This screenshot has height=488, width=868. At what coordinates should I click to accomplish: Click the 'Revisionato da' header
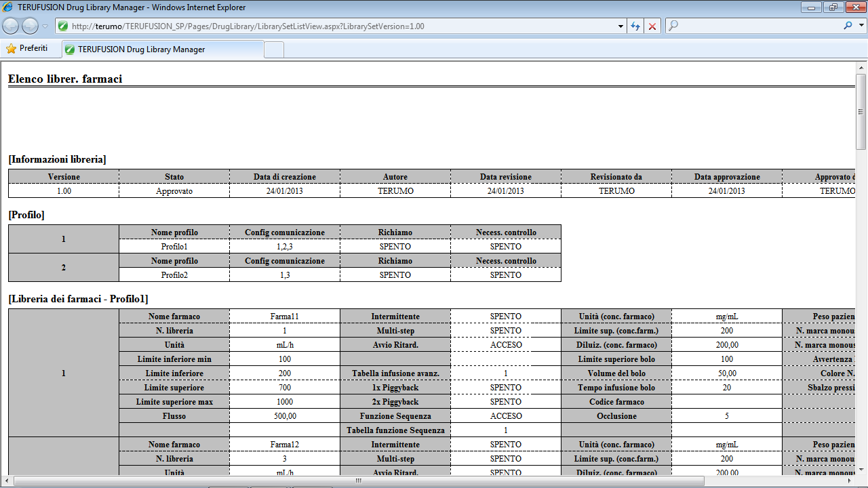tap(616, 177)
